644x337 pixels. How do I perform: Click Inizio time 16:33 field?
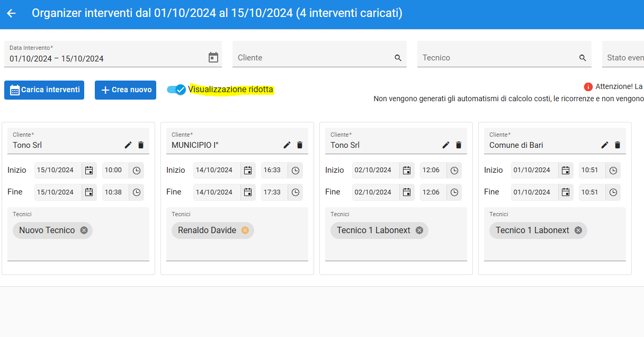(x=274, y=170)
